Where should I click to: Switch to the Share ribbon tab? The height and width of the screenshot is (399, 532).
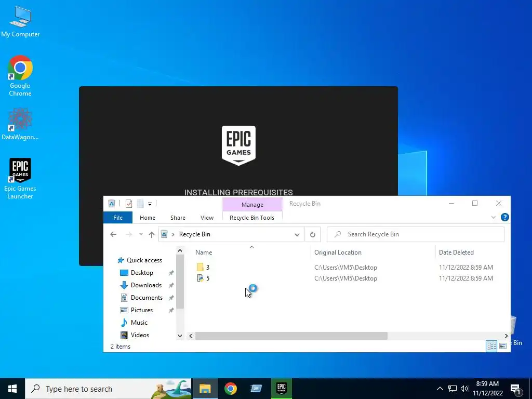point(178,218)
